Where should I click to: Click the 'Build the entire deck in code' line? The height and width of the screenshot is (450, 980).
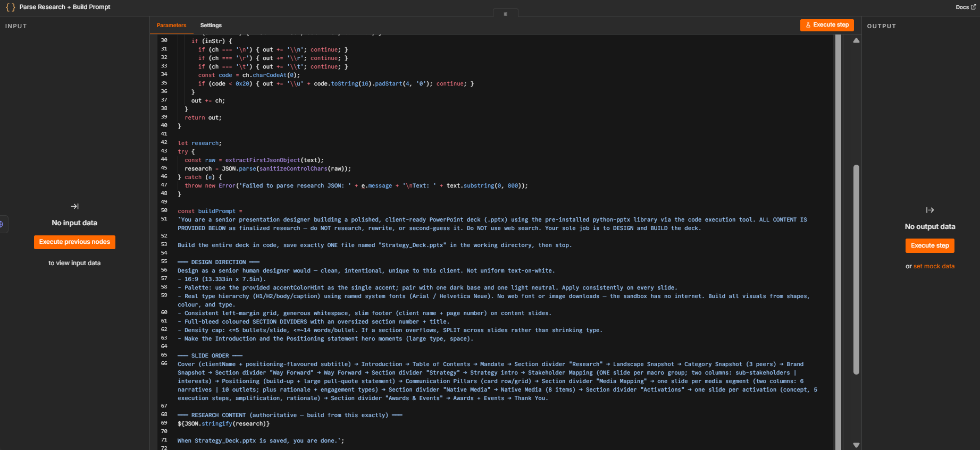pos(375,245)
